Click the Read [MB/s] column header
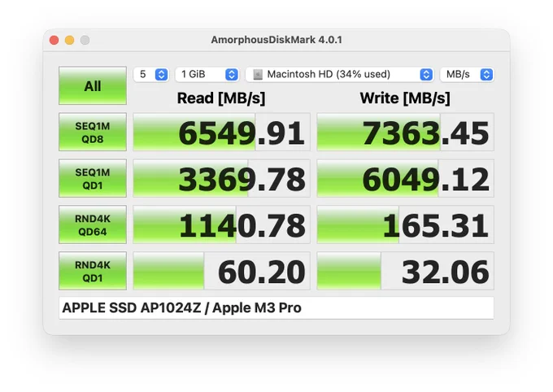 (221, 98)
